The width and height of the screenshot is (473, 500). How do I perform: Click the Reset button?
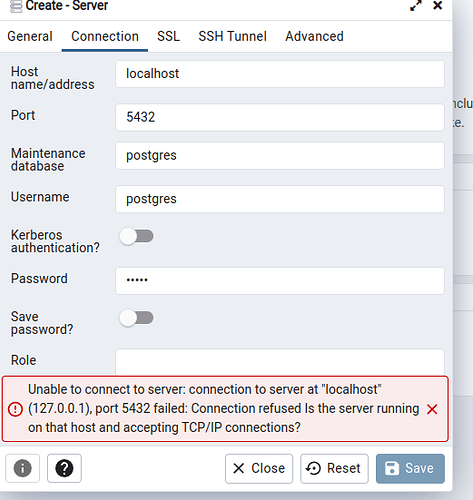coord(334,468)
